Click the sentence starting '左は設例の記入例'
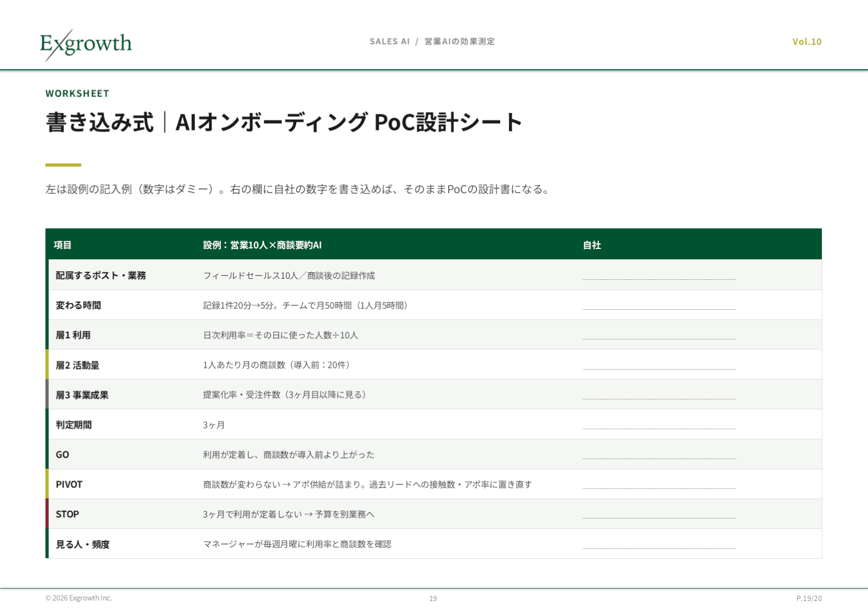Screen dimensions: 868x614 298,189
